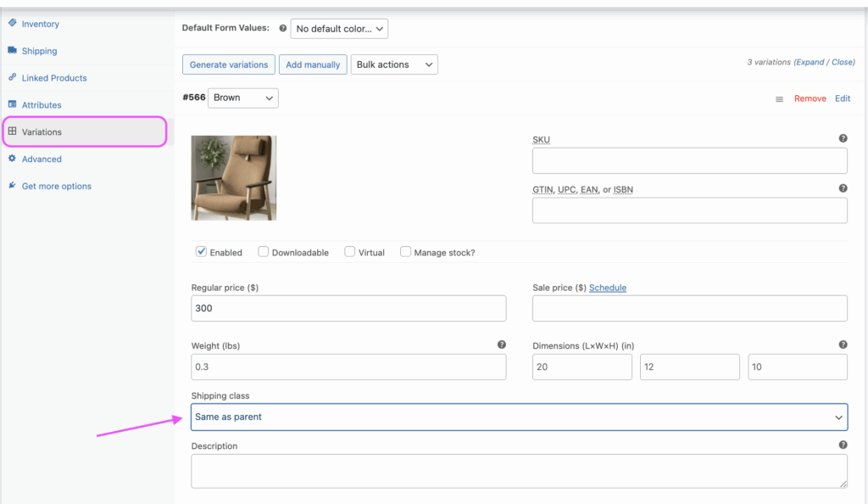Switch to the Inventory tab

click(40, 24)
